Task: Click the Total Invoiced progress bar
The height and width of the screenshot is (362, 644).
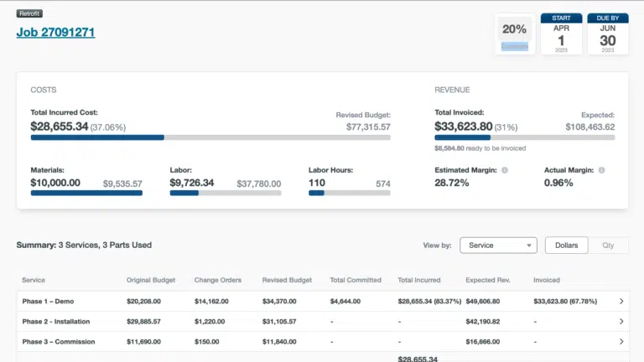Action: pos(524,137)
